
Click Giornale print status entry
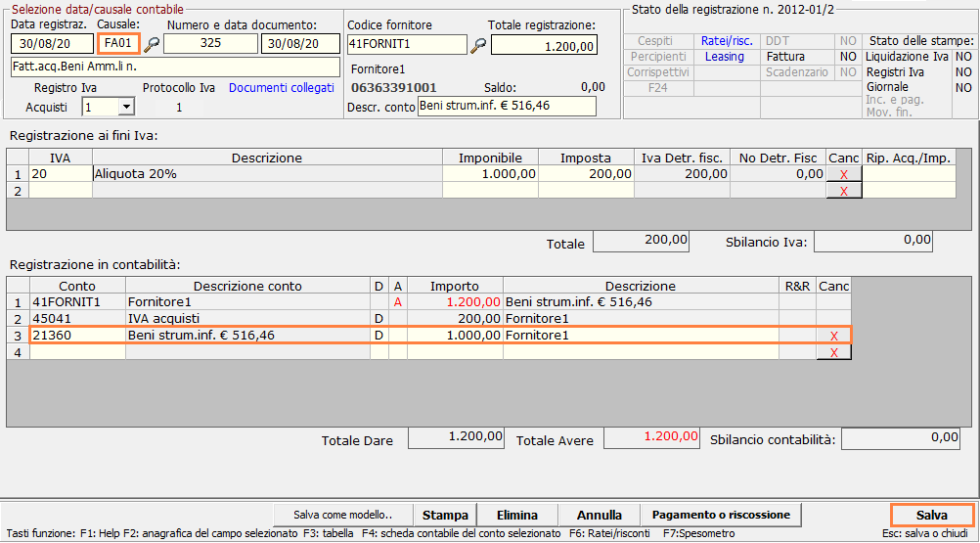click(x=887, y=87)
